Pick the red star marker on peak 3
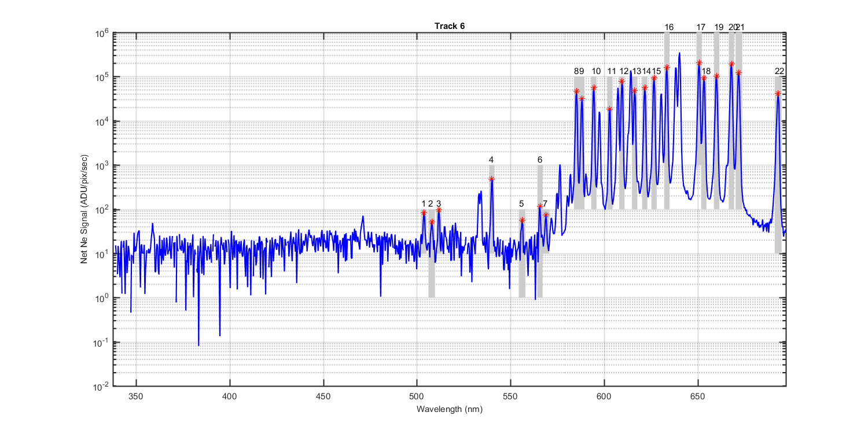Viewport: 868px width, 434px height. pos(439,210)
